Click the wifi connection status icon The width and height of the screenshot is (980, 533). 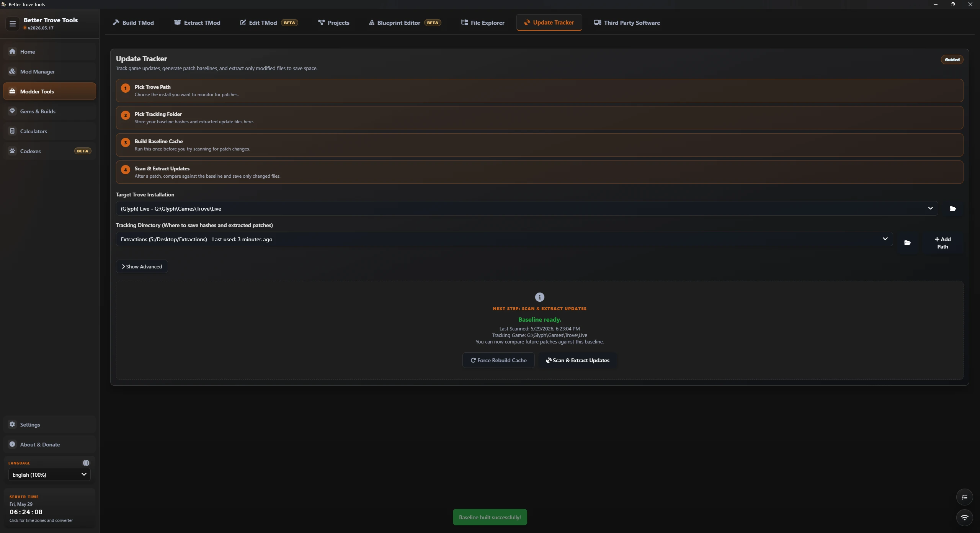pyautogui.click(x=964, y=518)
